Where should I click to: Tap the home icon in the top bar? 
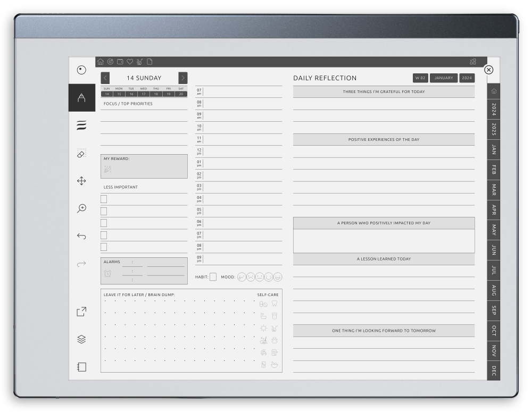pyautogui.click(x=101, y=62)
